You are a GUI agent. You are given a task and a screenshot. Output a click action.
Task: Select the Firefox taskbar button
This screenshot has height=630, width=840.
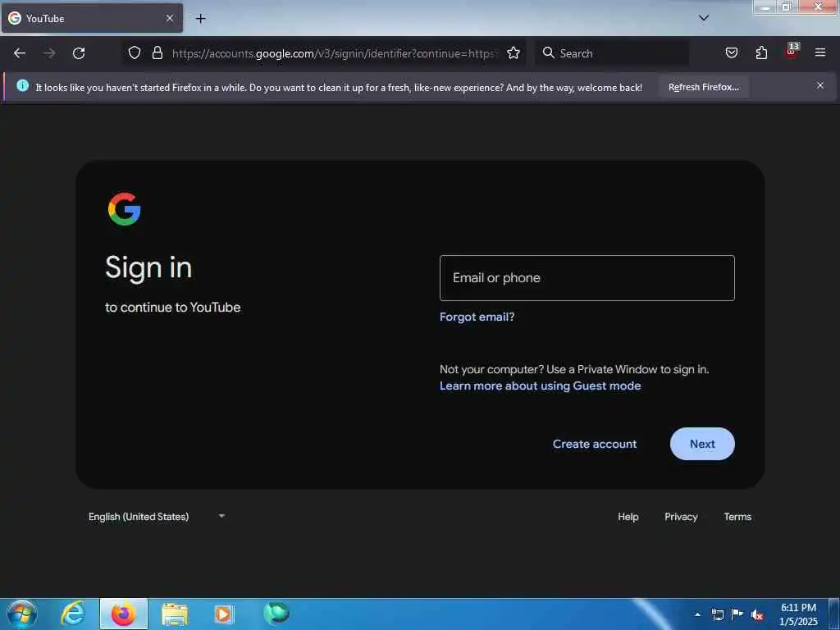click(124, 614)
